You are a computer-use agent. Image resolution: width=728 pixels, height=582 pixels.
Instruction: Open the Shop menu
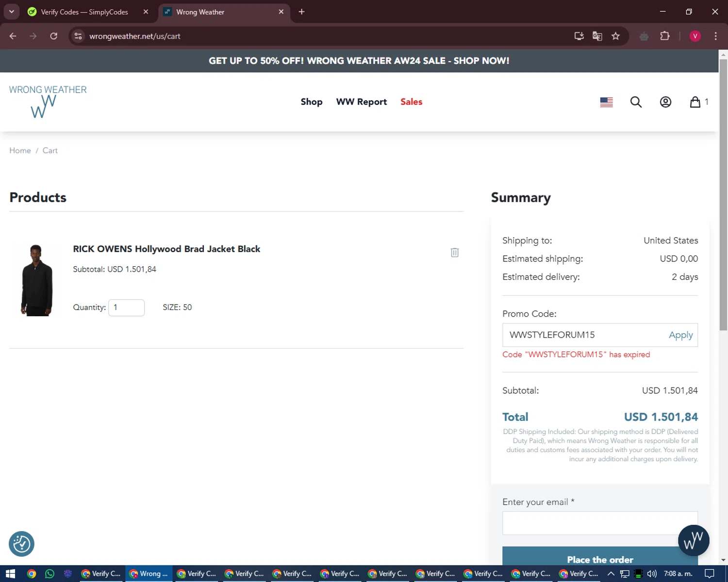tap(312, 102)
